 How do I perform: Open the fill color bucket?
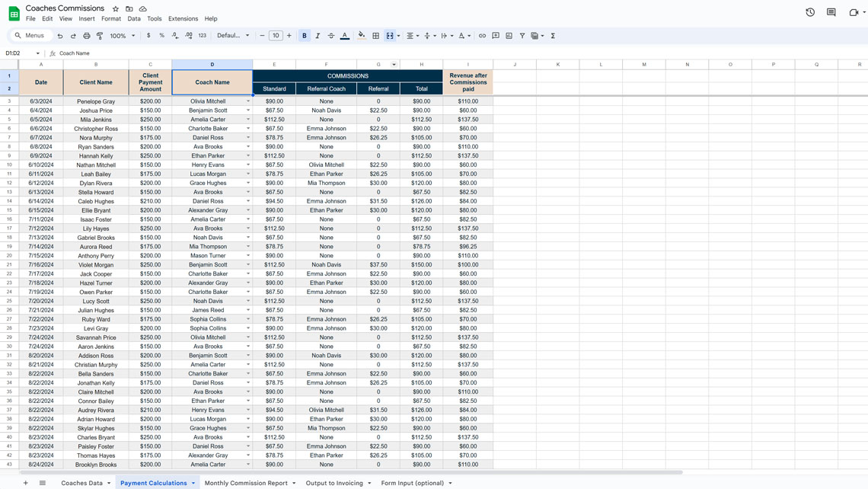pos(362,36)
